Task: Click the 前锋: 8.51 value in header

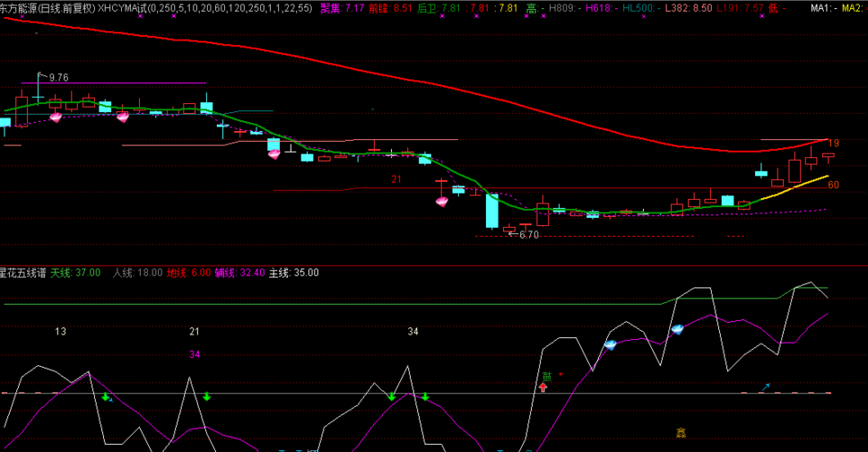Action: click(x=390, y=8)
